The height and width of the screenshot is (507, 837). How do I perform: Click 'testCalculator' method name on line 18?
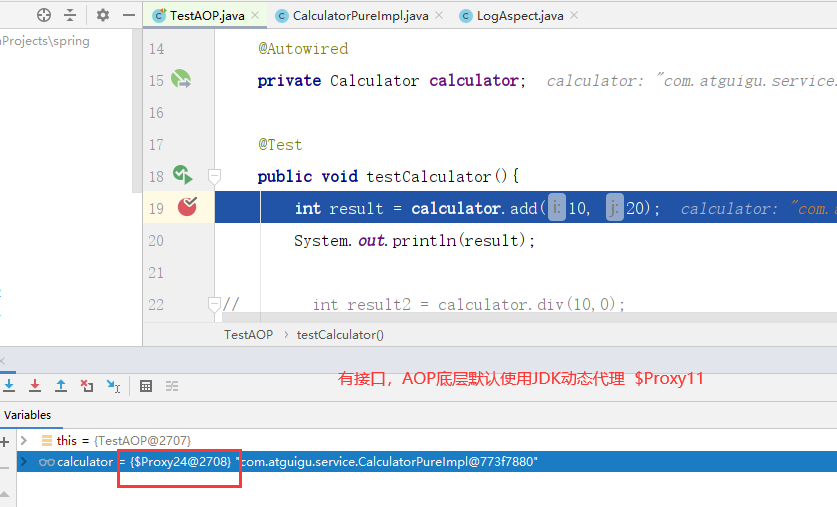429,176
